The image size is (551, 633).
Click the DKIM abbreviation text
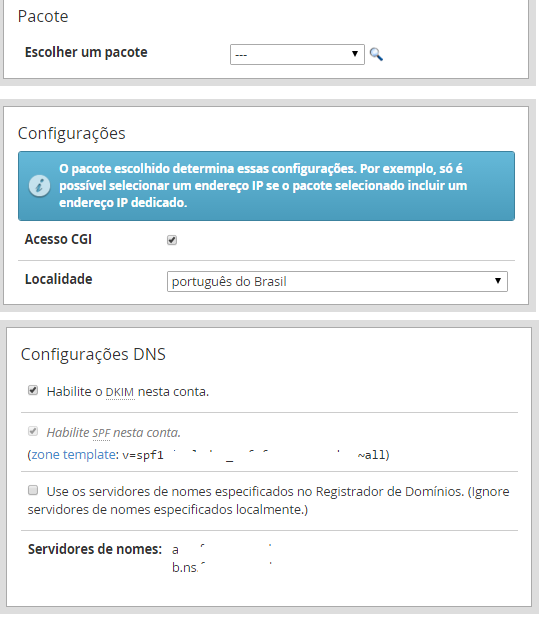120,392
